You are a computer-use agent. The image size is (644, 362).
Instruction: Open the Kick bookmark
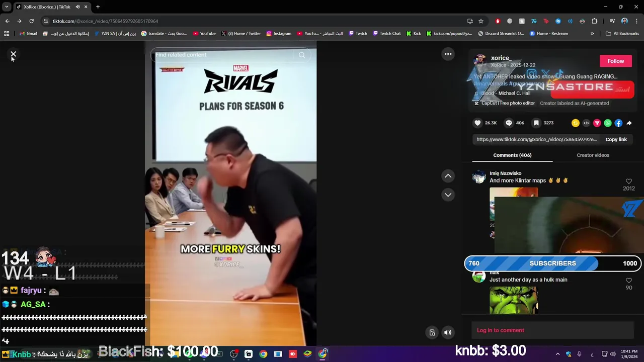tap(413, 34)
